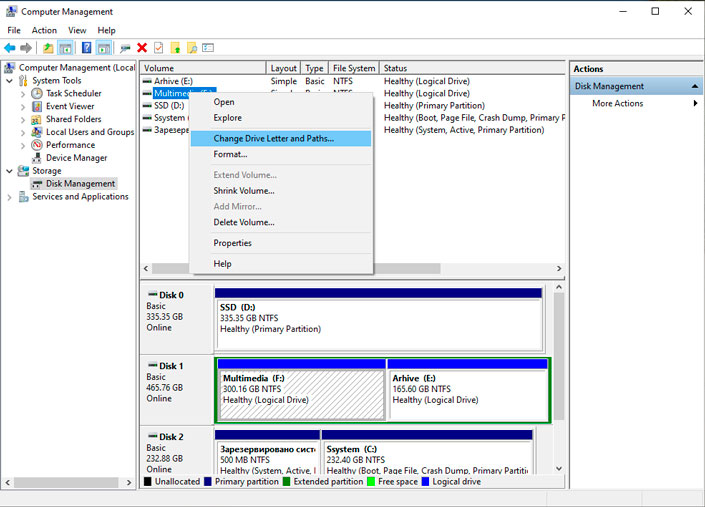This screenshot has width=705, height=507.
Task: Select Disk Management under Storage
Action: [80, 184]
